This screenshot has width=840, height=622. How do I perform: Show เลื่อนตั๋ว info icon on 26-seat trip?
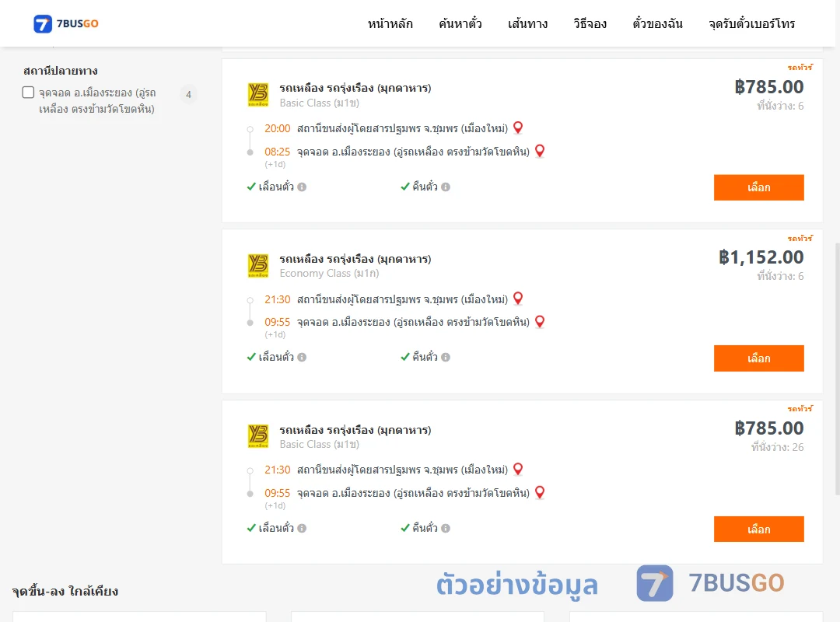pyautogui.click(x=302, y=528)
